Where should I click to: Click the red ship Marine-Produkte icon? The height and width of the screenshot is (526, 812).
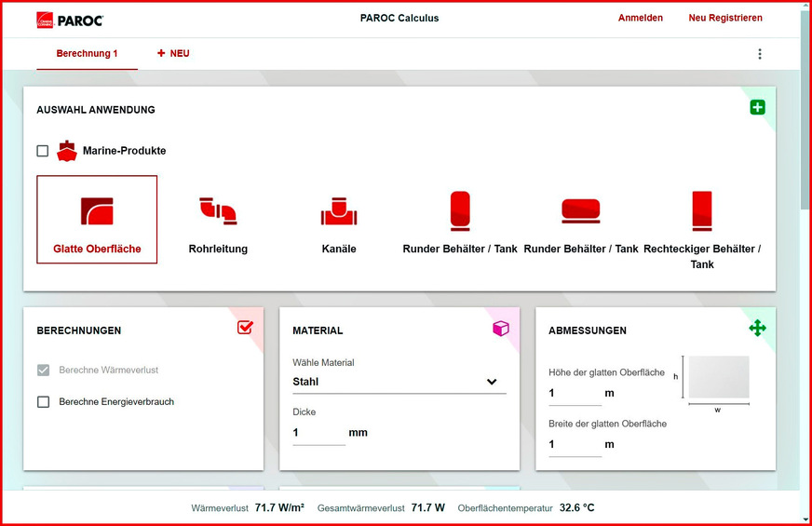67,151
